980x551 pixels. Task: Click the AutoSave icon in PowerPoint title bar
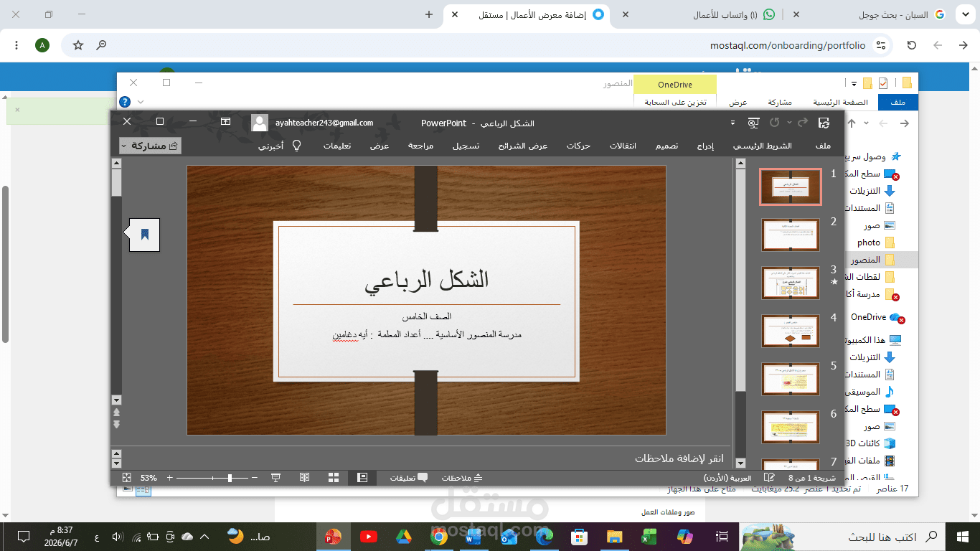click(824, 123)
